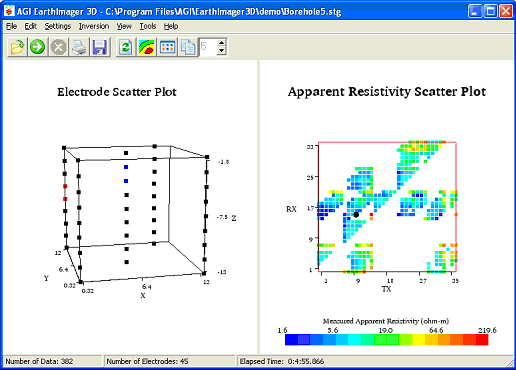Click the colorbar value 5.6
The height and width of the screenshot is (370, 516).
333,330
